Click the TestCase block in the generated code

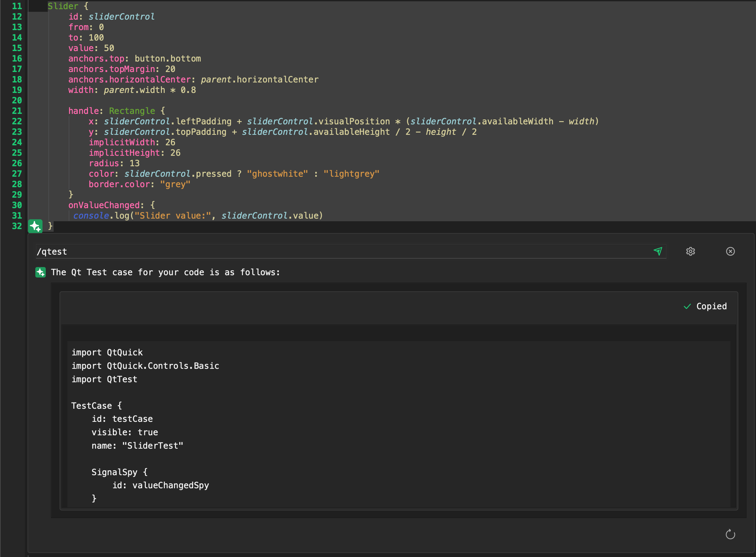click(x=96, y=405)
